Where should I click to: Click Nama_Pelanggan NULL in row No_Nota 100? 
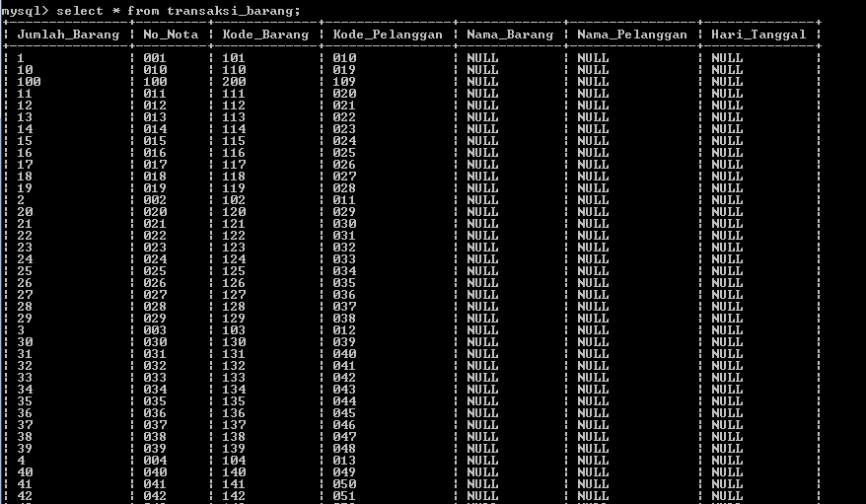pyautogui.click(x=593, y=82)
